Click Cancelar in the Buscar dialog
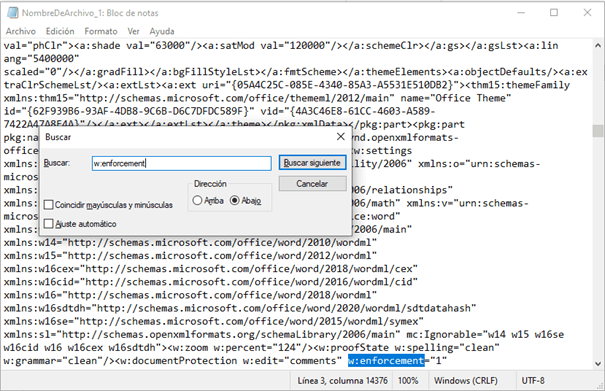The height and width of the screenshot is (391, 605). click(x=312, y=184)
